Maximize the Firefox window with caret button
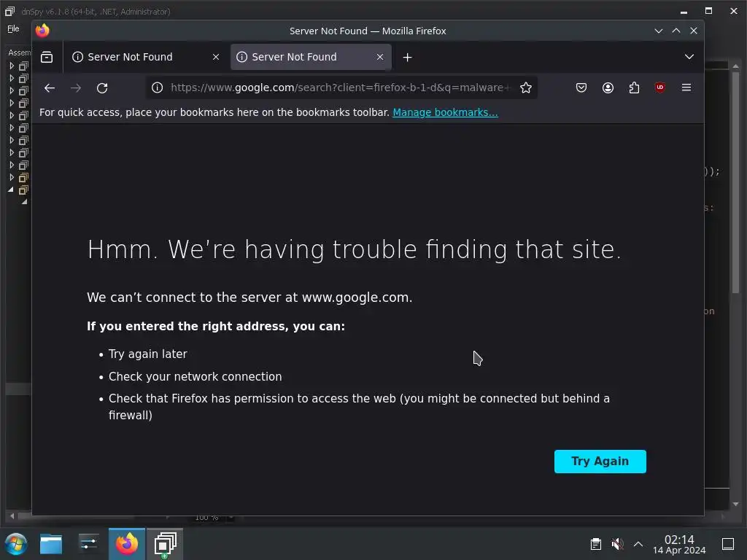 coord(676,31)
